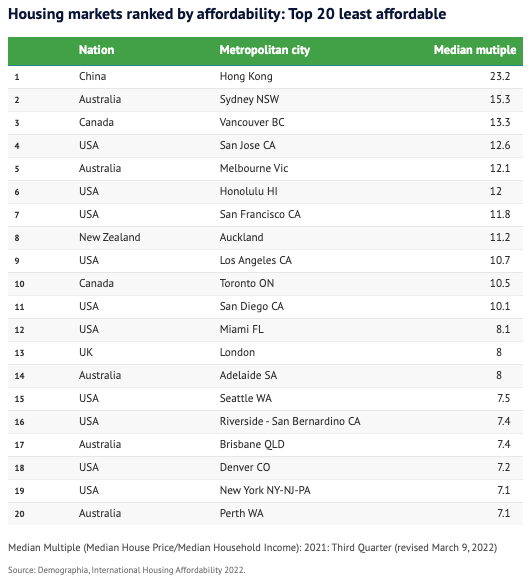Screen dimensions: 530x581
Task: Click the Median mutiple column header
Action: [x=475, y=50]
